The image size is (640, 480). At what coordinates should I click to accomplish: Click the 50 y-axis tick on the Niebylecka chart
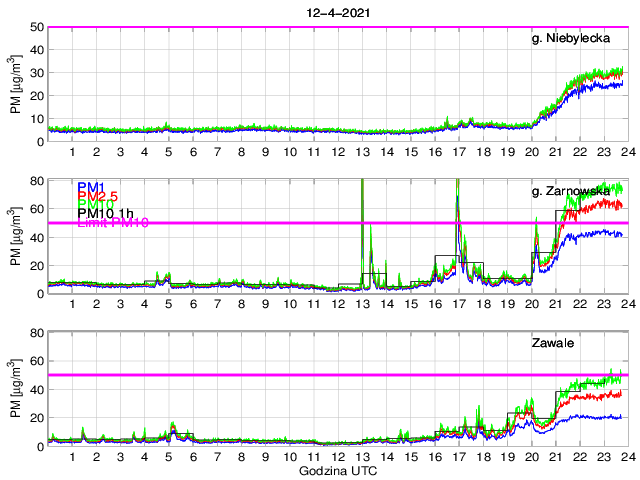pos(33,27)
